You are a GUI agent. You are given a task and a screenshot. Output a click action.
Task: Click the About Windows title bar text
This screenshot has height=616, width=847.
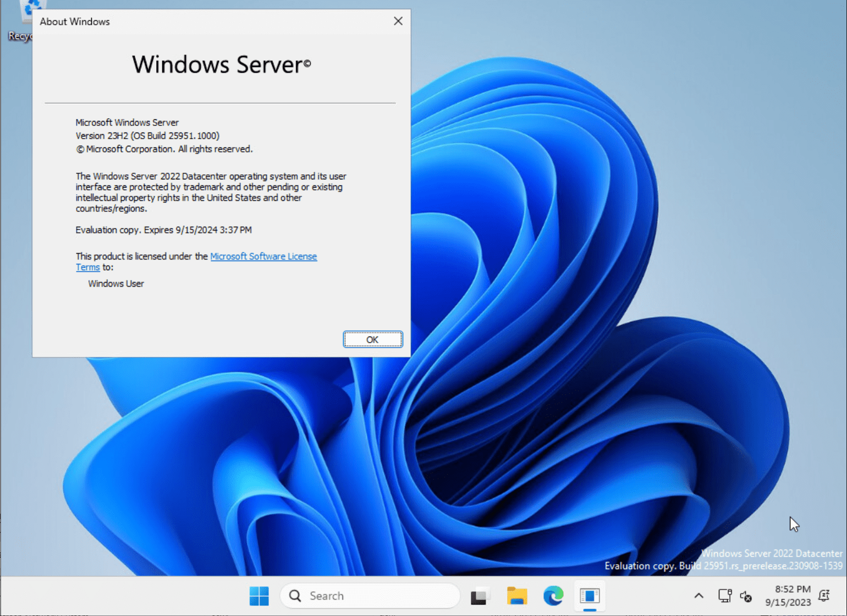(75, 21)
